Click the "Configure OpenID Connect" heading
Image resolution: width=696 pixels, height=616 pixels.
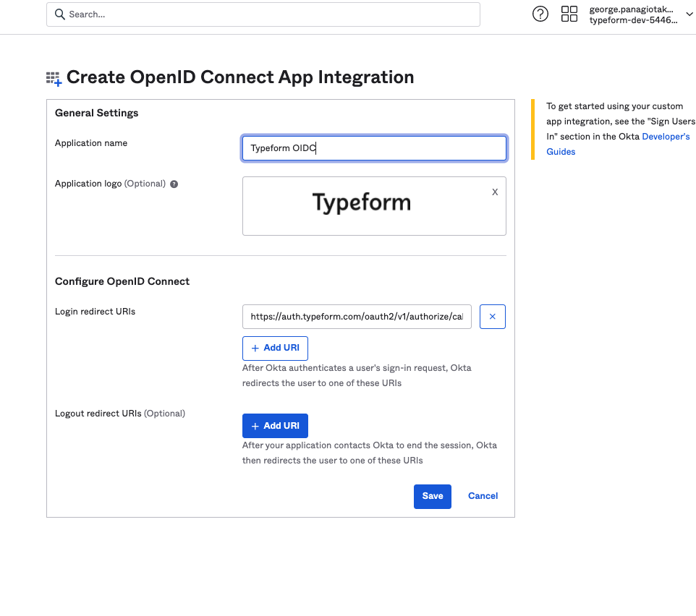(122, 282)
